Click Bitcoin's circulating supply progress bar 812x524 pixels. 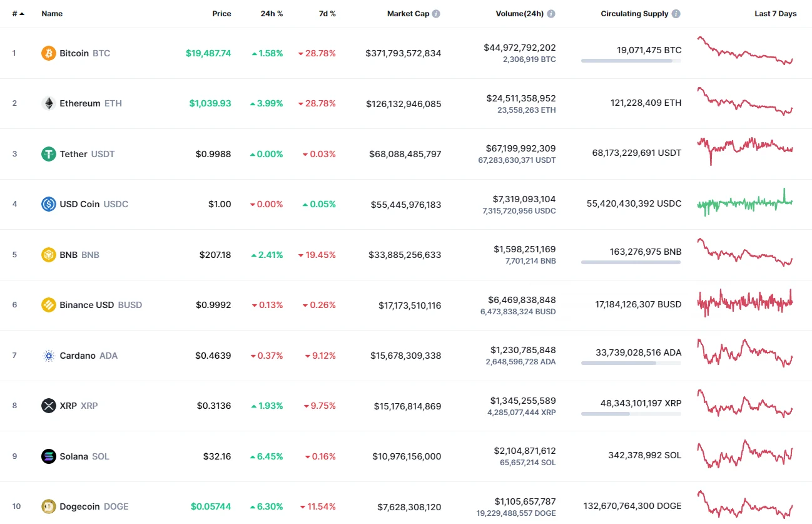(631, 61)
